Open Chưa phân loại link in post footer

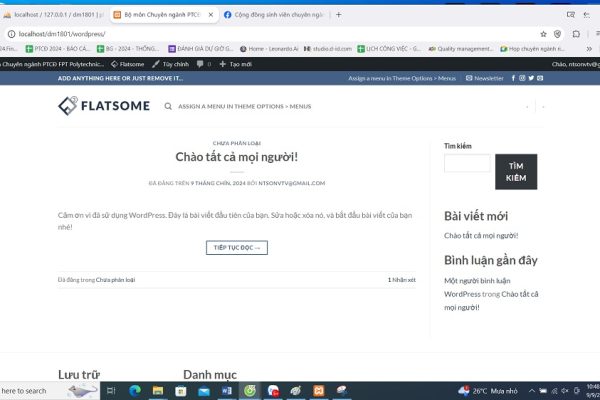pyautogui.click(x=115, y=280)
